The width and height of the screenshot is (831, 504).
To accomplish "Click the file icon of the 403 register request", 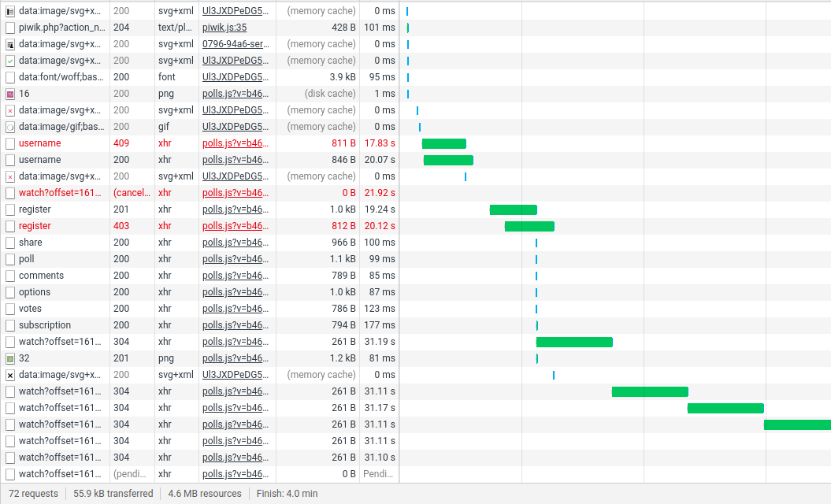I will coord(10,226).
